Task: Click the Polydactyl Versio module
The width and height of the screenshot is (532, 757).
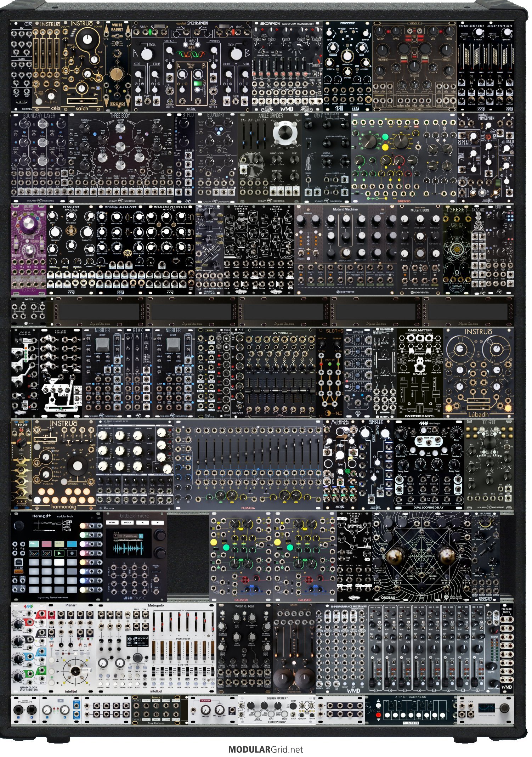Action: coord(355,557)
